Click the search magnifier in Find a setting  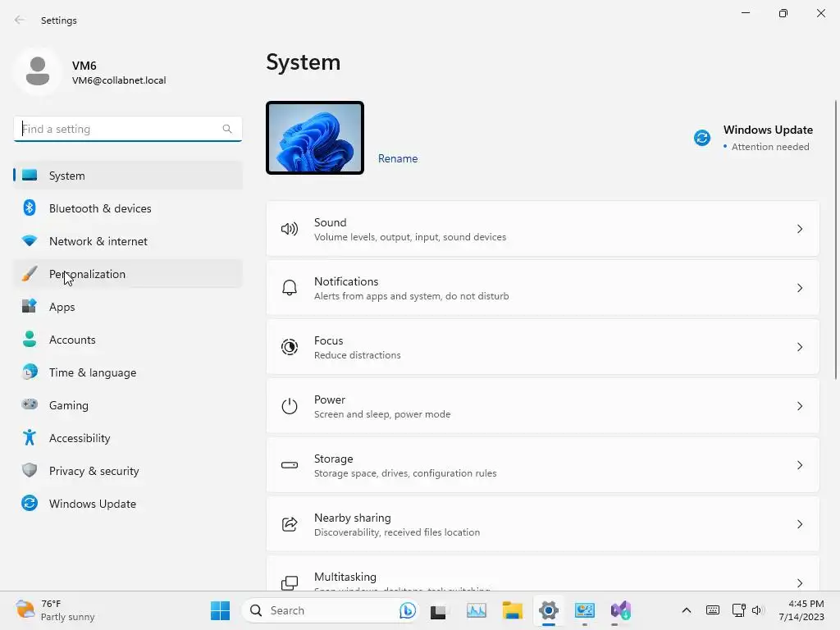coord(227,129)
